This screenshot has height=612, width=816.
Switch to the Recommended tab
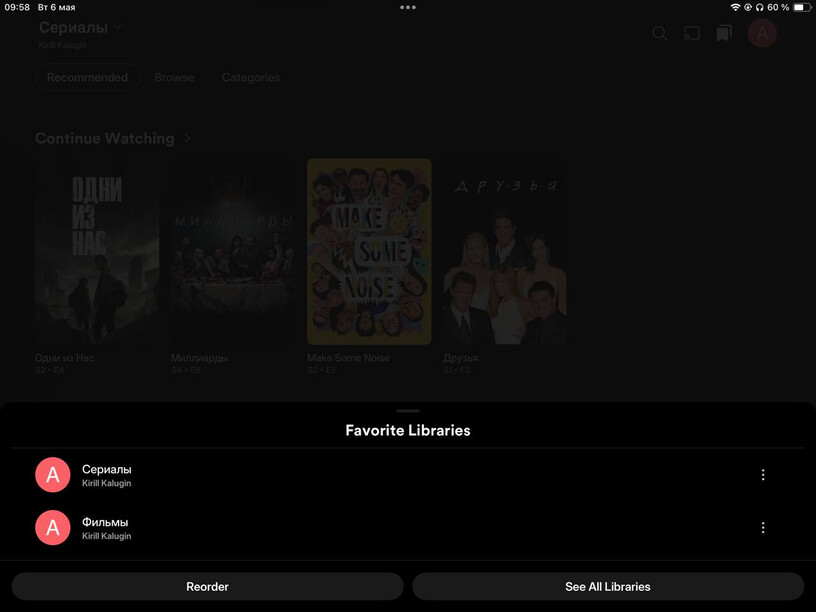pyautogui.click(x=87, y=78)
